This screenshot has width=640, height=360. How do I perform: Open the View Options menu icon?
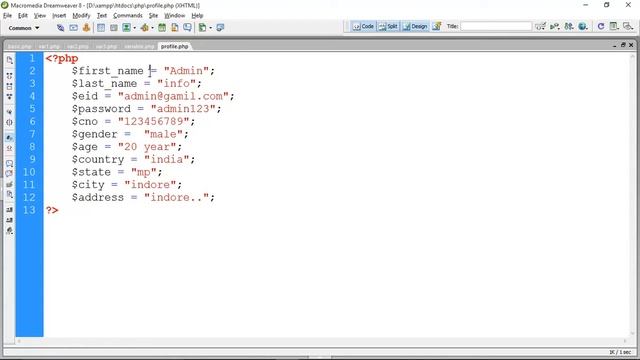click(x=614, y=27)
